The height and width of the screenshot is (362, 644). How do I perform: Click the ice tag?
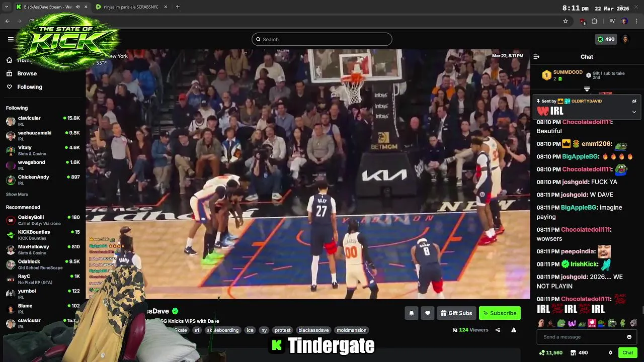coord(250,330)
